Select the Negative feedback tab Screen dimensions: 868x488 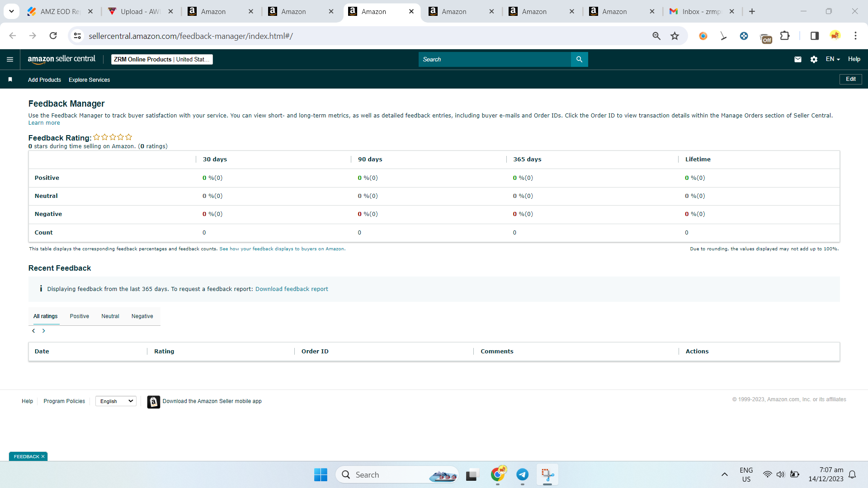(142, 316)
